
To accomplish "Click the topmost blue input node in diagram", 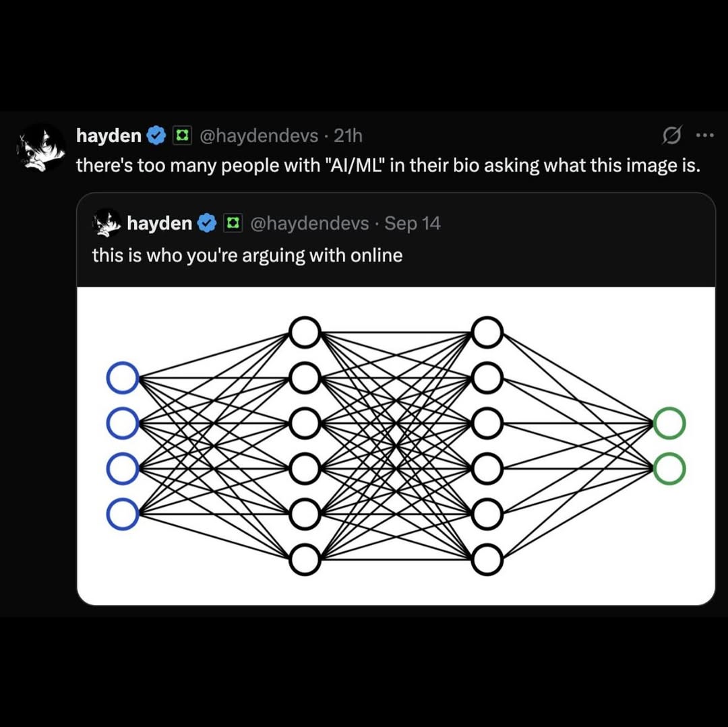I will coord(123,377).
